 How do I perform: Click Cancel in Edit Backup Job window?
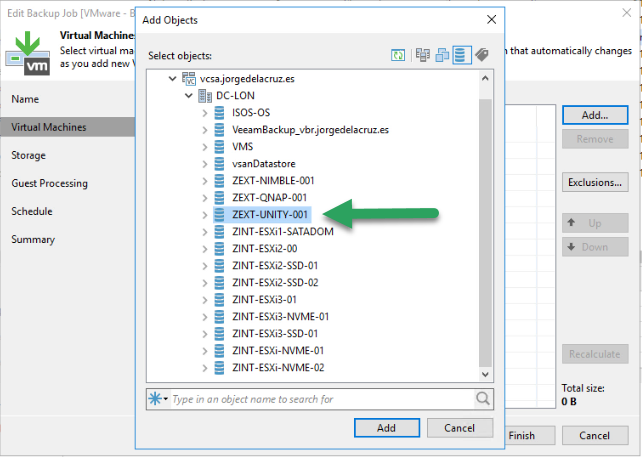click(595, 435)
